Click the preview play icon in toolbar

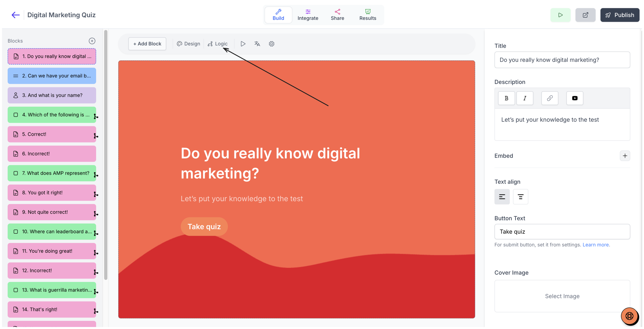[x=243, y=44]
